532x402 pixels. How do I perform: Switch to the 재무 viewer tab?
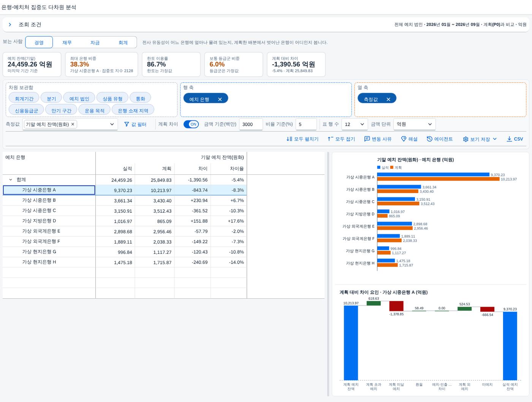pyautogui.click(x=67, y=43)
